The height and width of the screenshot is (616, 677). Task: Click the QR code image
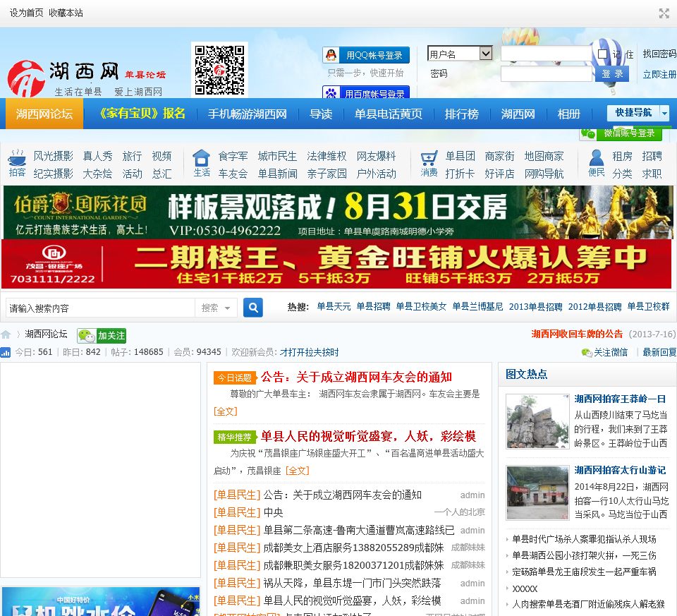point(219,70)
